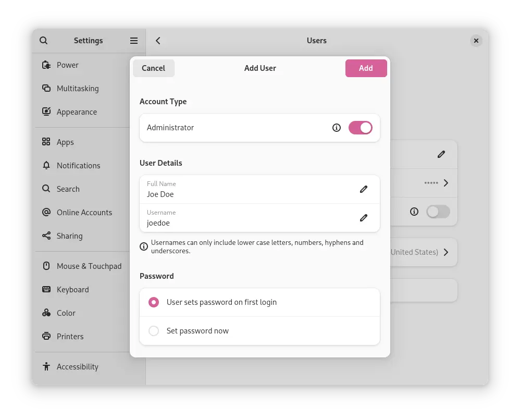The height and width of the screenshot is (420, 520).
Task: Expand the password row chevron
Action: tap(446, 183)
